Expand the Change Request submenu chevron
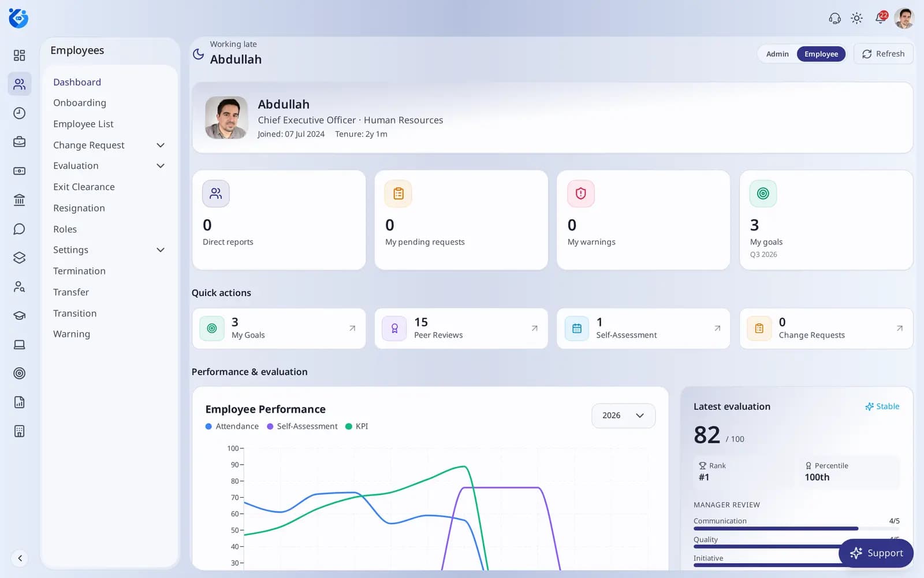The height and width of the screenshot is (578, 924). pyautogui.click(x=161, y=145)
